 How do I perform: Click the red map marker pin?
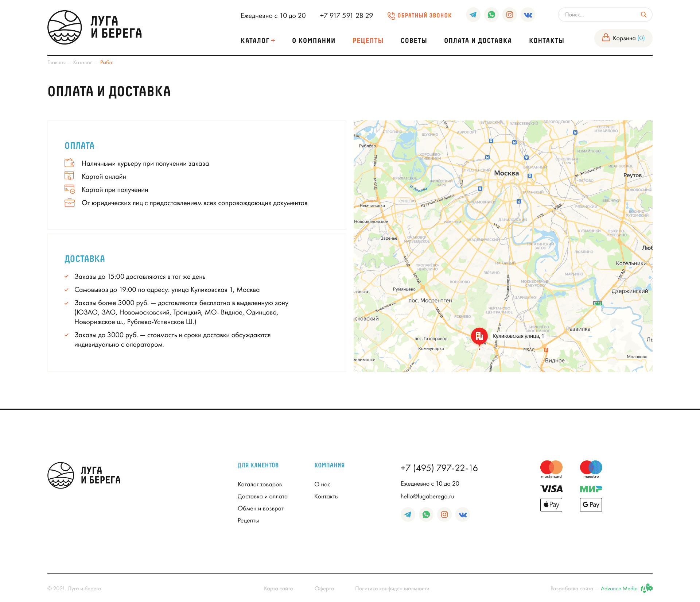click(479, 336)
